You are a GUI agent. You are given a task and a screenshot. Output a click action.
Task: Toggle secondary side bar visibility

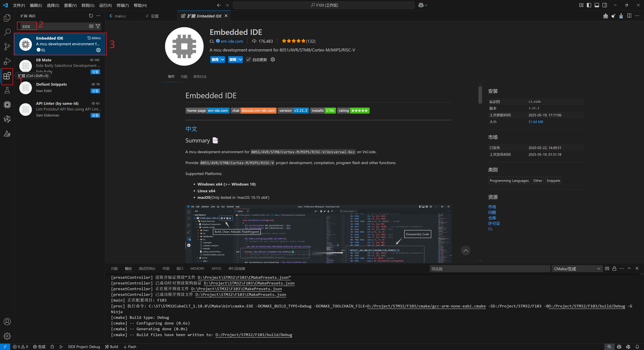click(604, 5)
